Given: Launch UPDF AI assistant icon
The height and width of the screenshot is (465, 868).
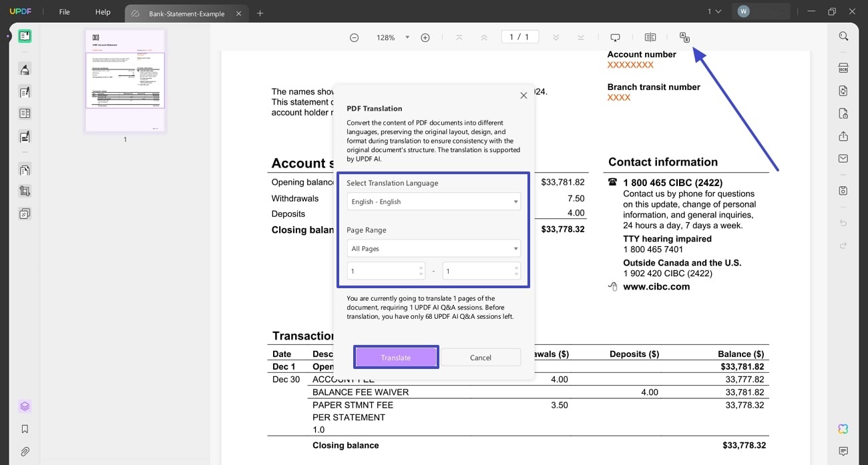Looking at the screenshot, I should click(843, 429).
